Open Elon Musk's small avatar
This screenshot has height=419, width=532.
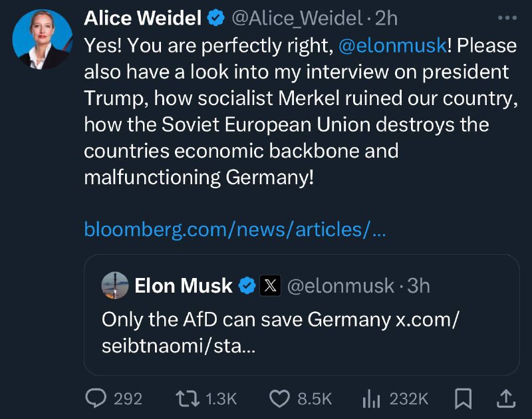(115, 285)
